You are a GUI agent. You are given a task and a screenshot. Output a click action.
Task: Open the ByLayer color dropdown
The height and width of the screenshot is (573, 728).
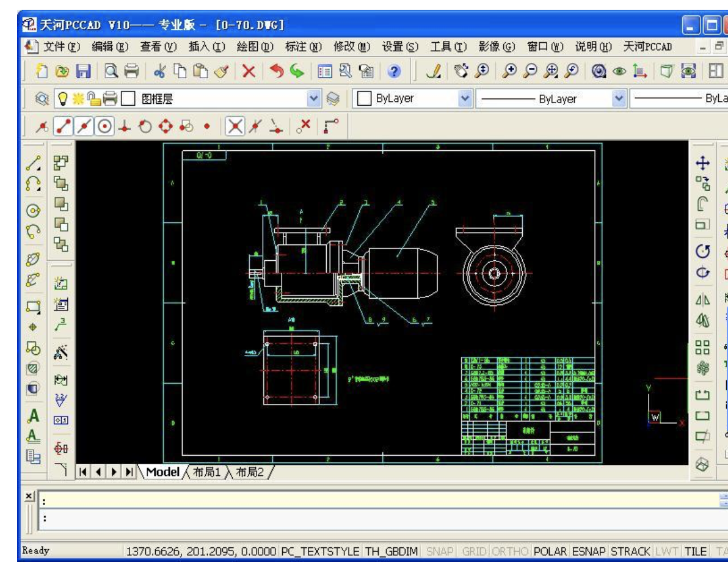pyautogui.click(x=464, y=99)
